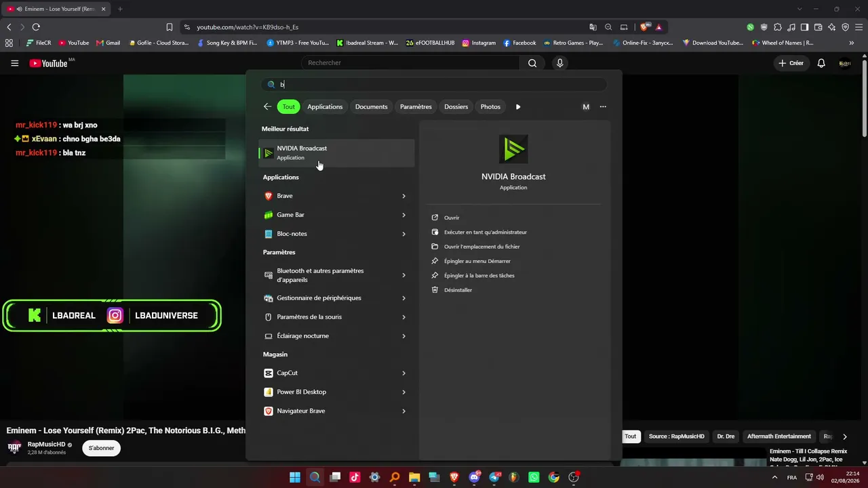The width and height of the screenshot is (868, 488).
Task: Select the Dr. Dre filter chip
Action: [x=726, y=436]
